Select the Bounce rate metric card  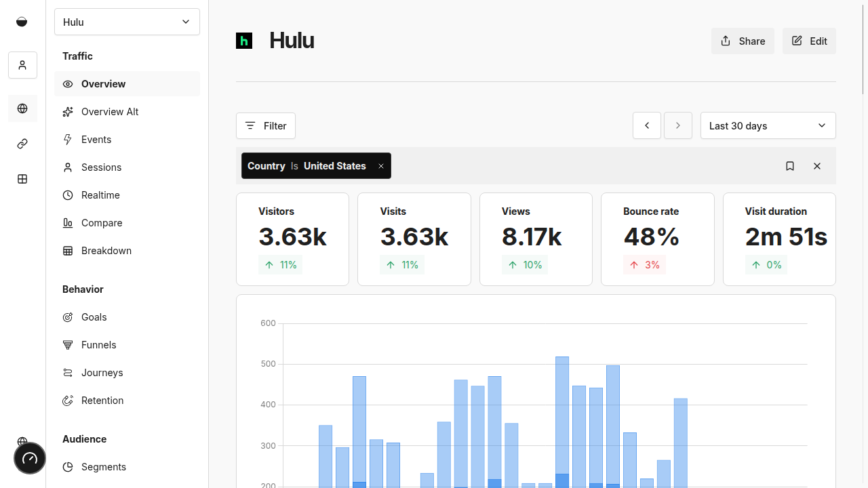pyautogui.click(x=658, y=239)
